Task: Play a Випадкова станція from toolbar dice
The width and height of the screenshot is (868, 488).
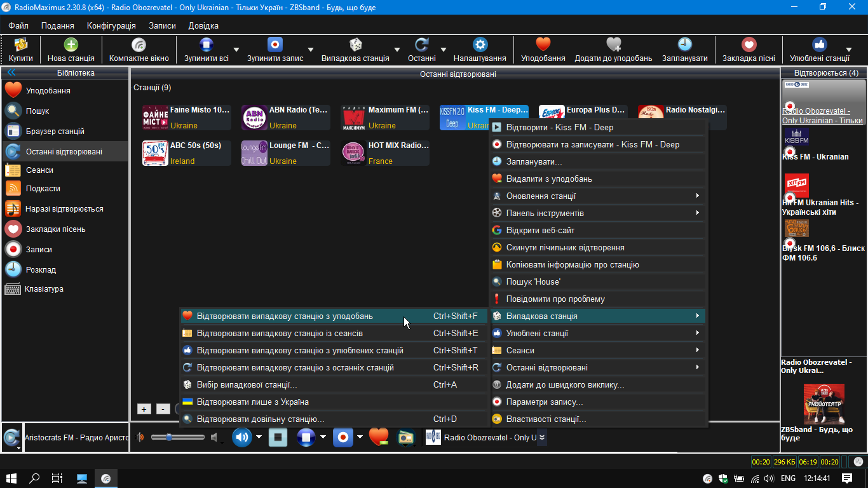Action: [x=355, y=50]
